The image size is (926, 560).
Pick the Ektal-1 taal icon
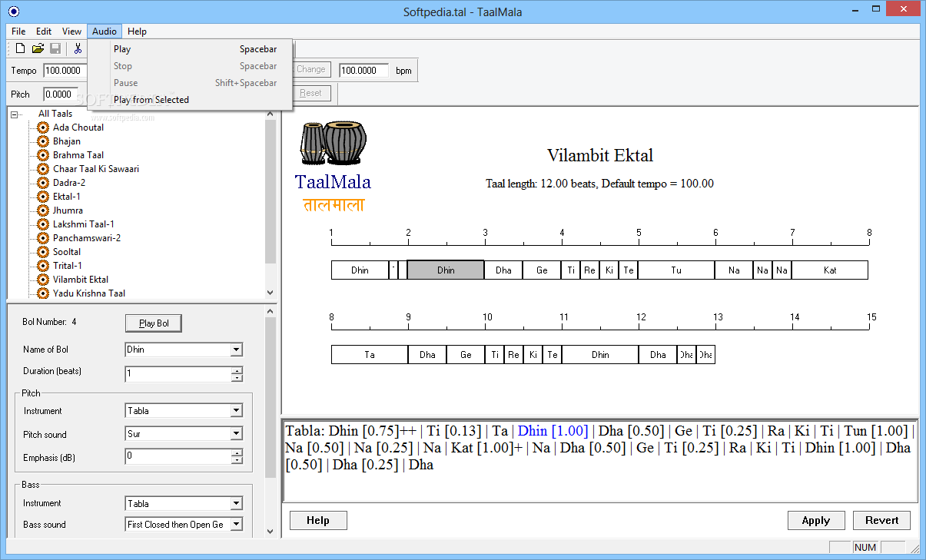coord(43,197)
